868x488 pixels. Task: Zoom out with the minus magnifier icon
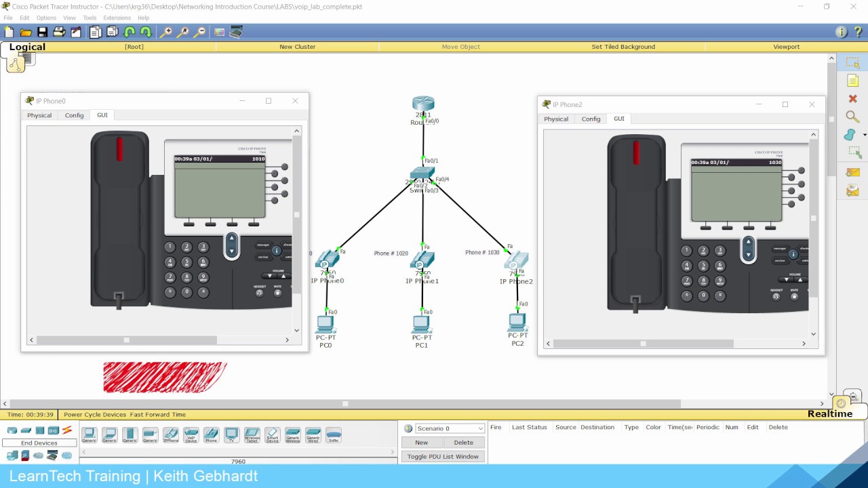point(199,32)
